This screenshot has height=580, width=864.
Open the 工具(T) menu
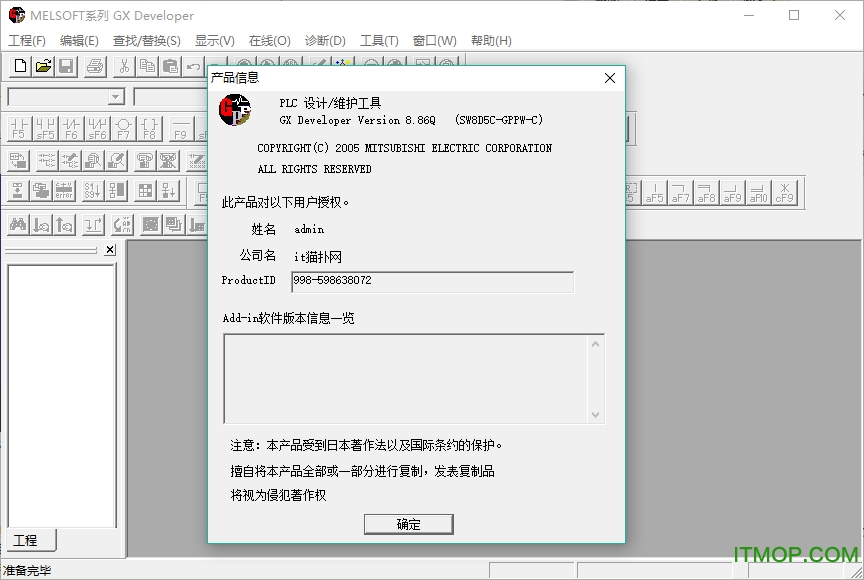coord(379,41)
